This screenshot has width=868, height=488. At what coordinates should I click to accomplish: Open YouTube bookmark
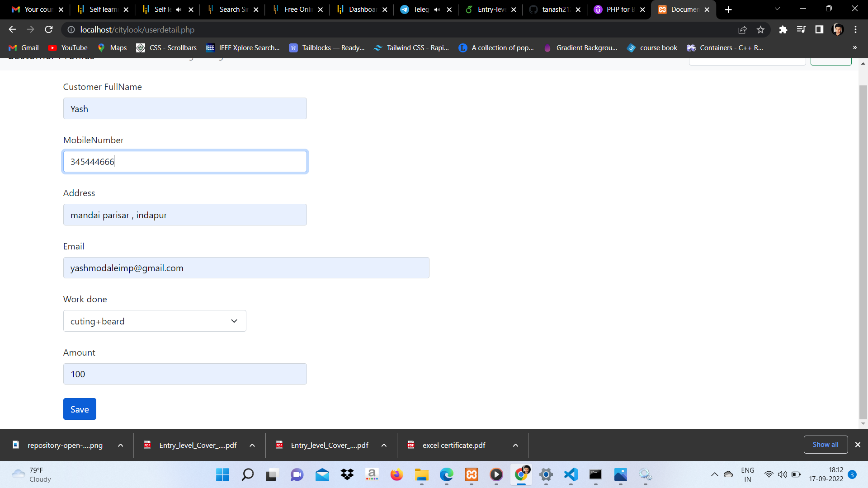[68, 48]
